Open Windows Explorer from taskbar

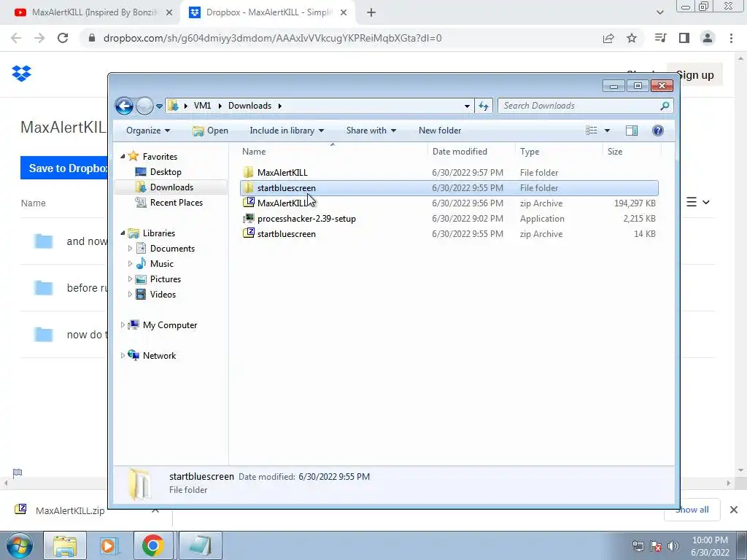(65, 545)
